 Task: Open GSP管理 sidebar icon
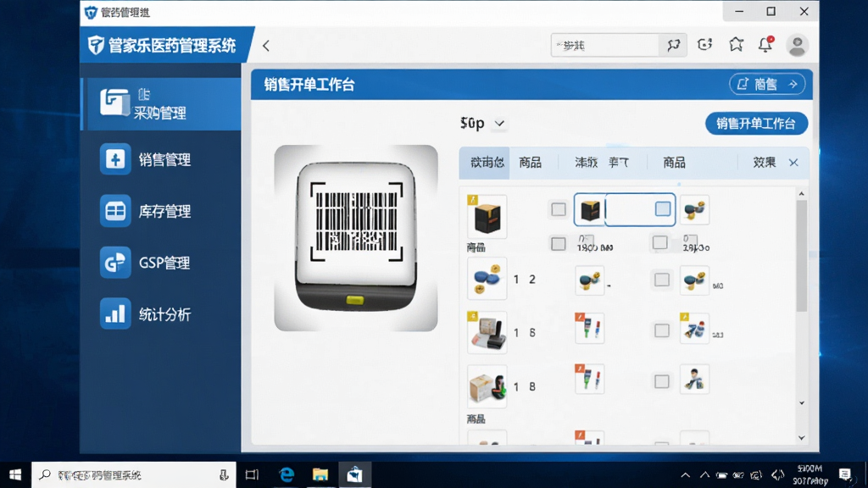pyautogui.click(x=115, y=263)
